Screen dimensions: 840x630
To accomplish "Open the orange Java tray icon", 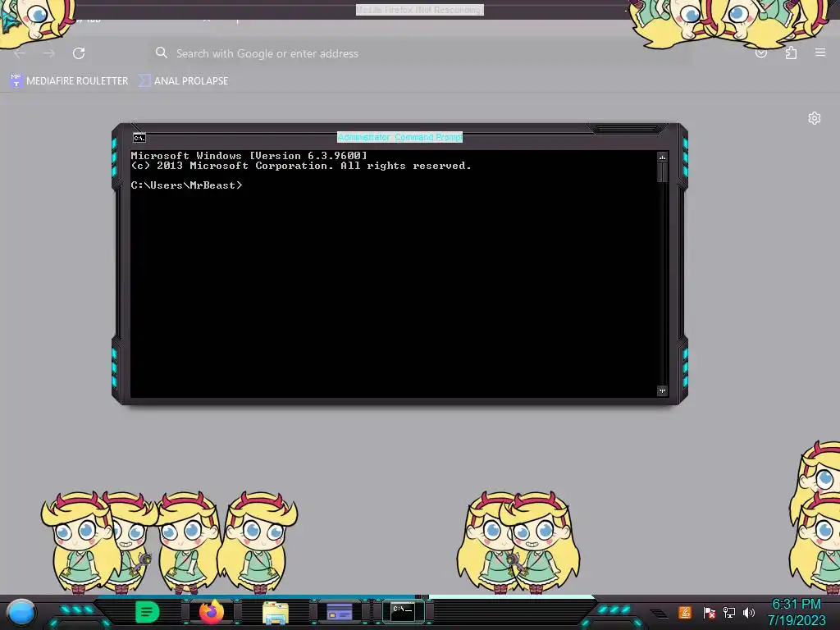I will click(685, 612).
